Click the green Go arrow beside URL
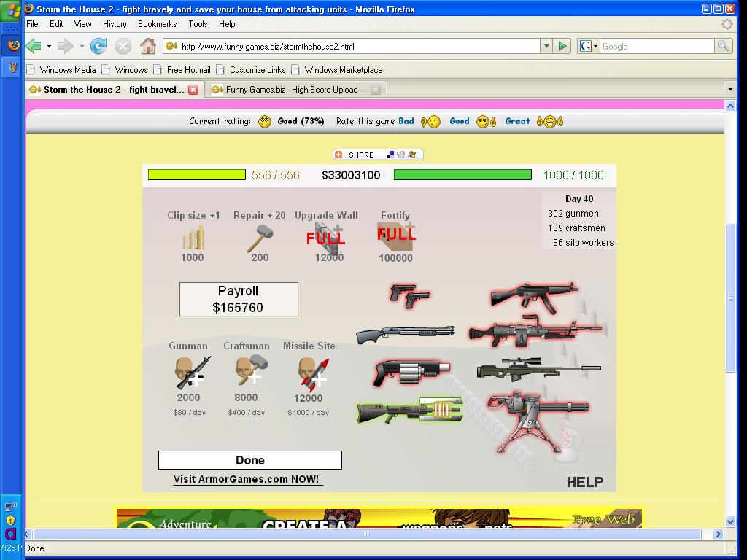 click(x=562, y=46)
